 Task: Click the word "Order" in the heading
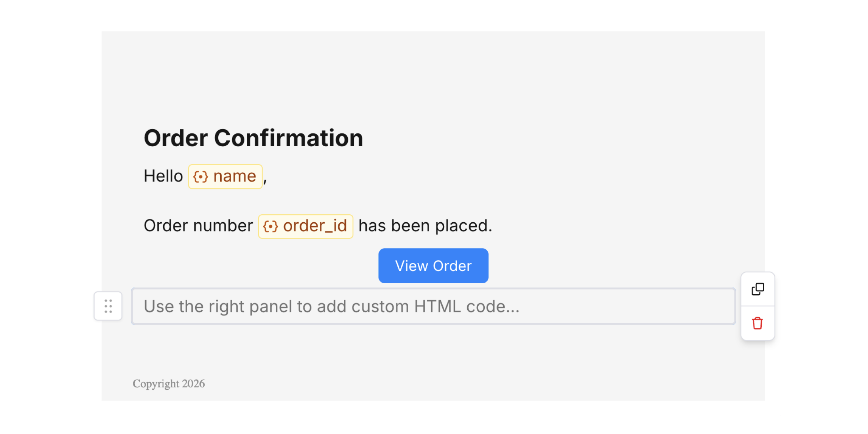(x=176, y=138)
